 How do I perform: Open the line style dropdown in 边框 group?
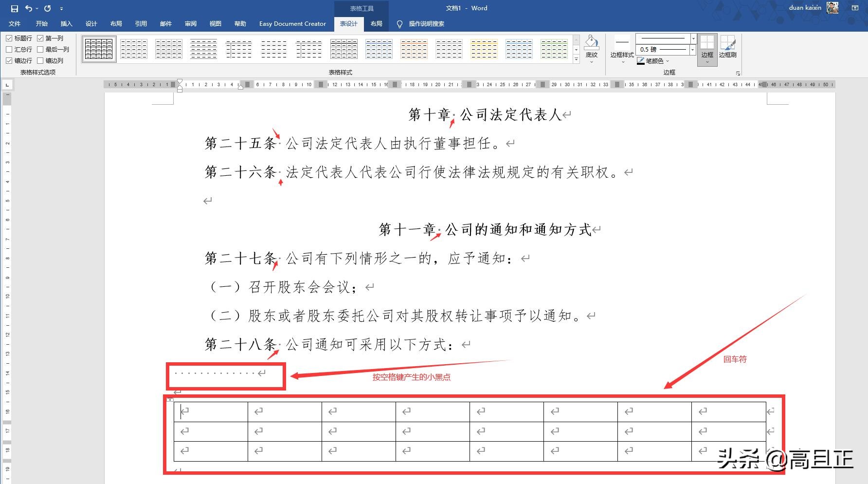[x=693, y=38]
